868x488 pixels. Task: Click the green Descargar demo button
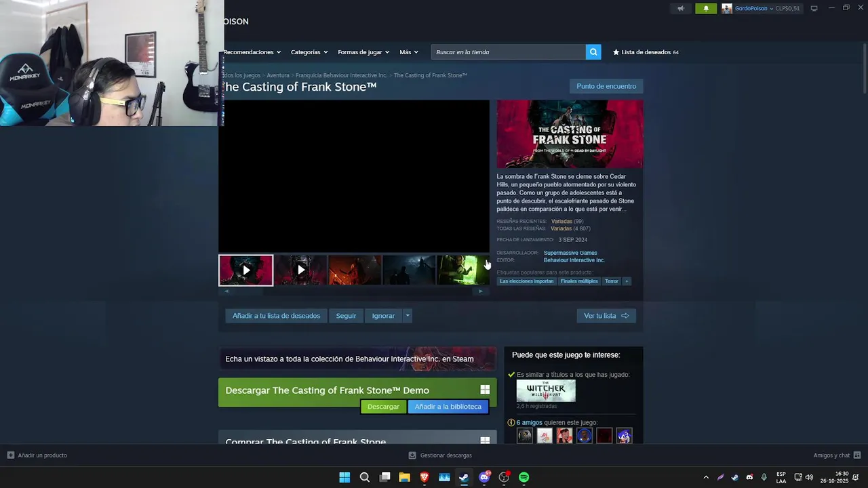click(383, 407)
